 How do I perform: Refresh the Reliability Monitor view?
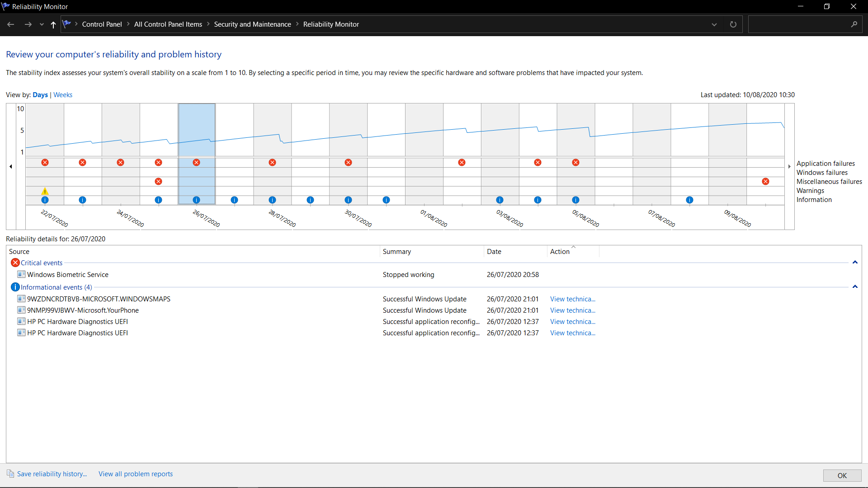click(733, 24)
